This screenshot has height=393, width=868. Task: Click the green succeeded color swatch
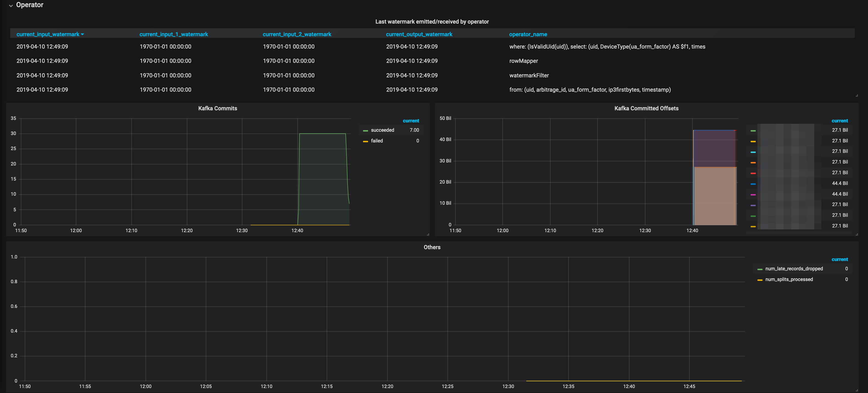tap(365, 131)
